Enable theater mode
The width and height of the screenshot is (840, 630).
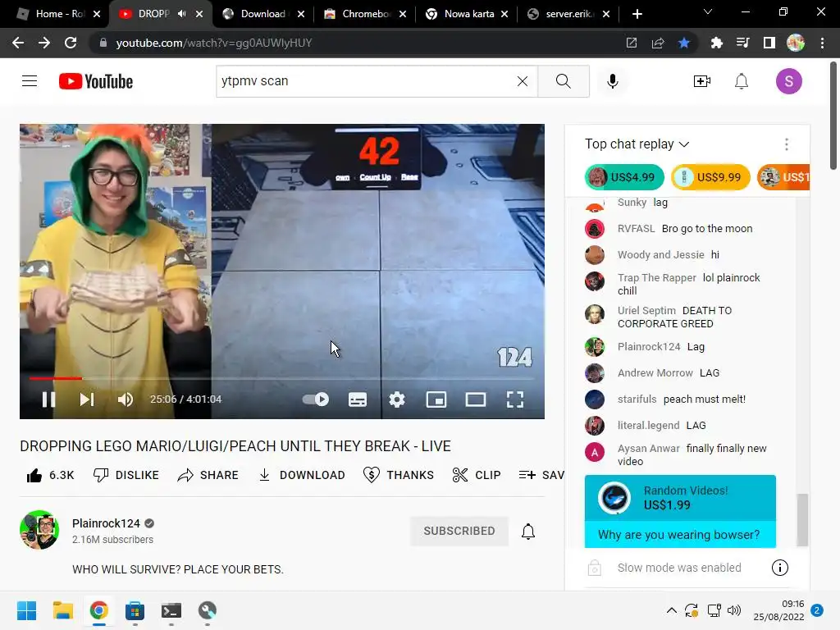coord(476,399)
